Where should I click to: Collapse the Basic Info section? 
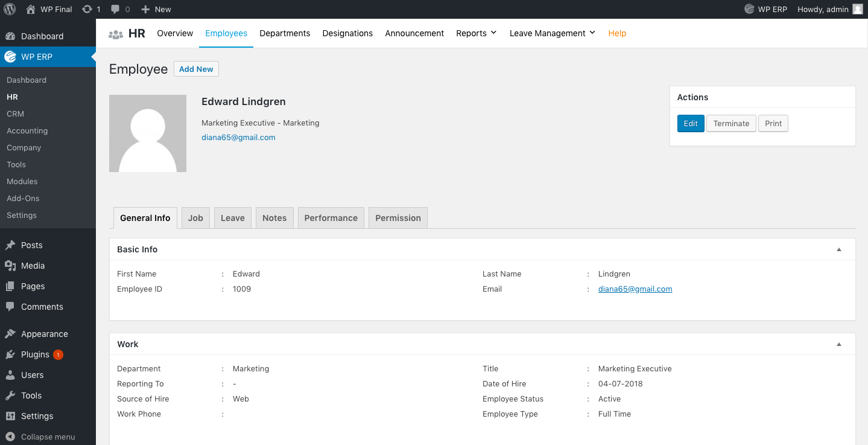[838, 249]
